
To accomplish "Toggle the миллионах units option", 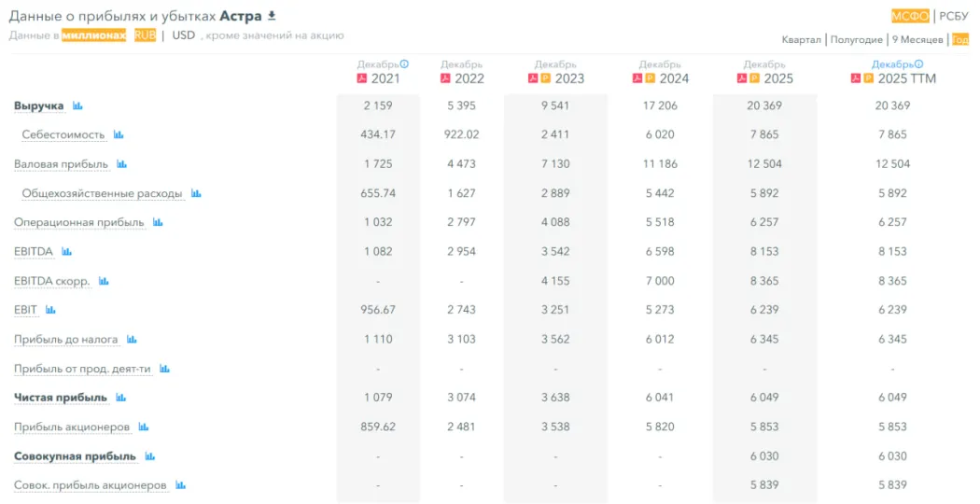I will click(93, 35).
